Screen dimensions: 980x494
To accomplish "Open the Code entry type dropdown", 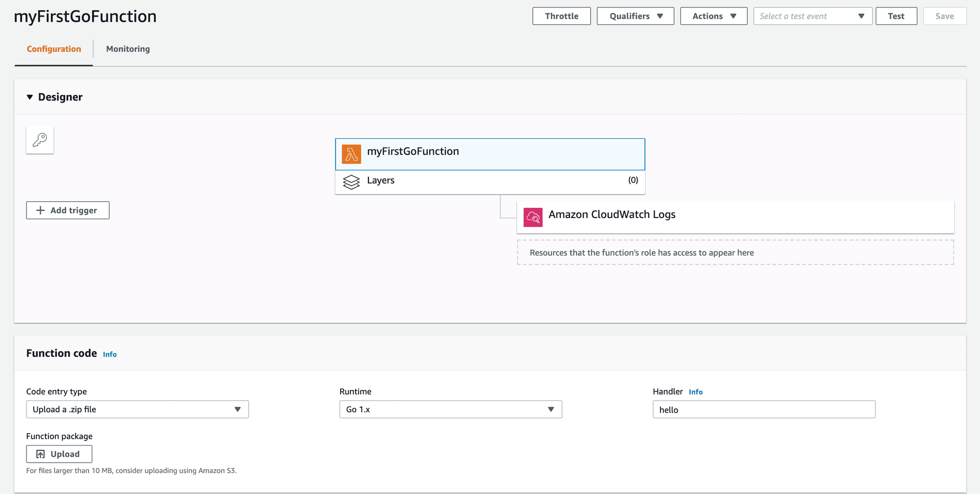I will click(x=137, y=409).
